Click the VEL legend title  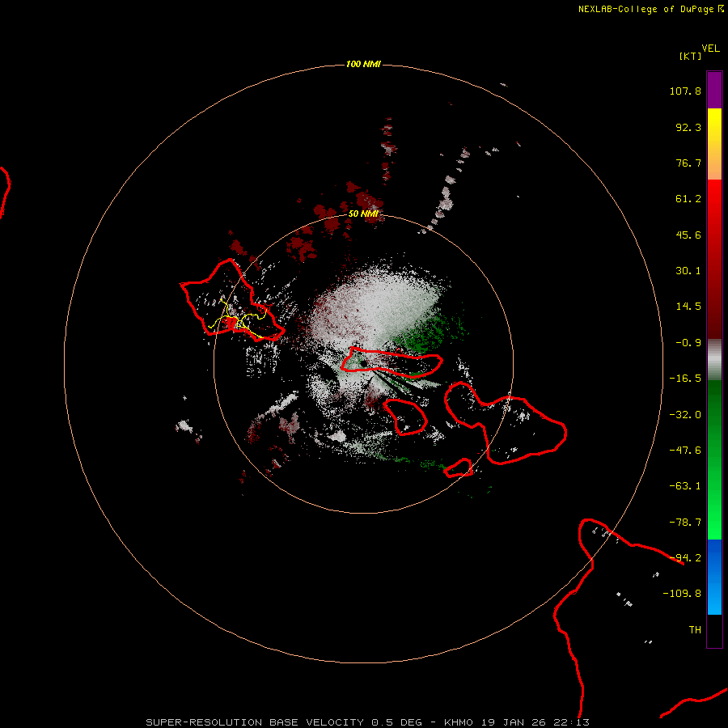(710, 49)
